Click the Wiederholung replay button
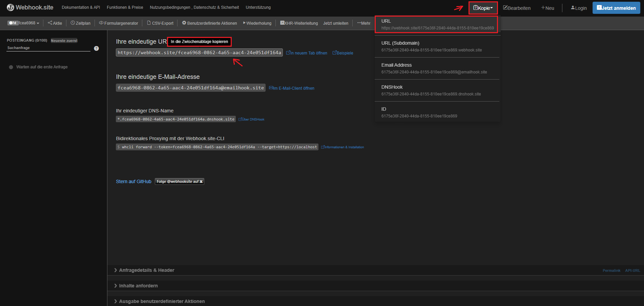 click(x=257, y=23)
